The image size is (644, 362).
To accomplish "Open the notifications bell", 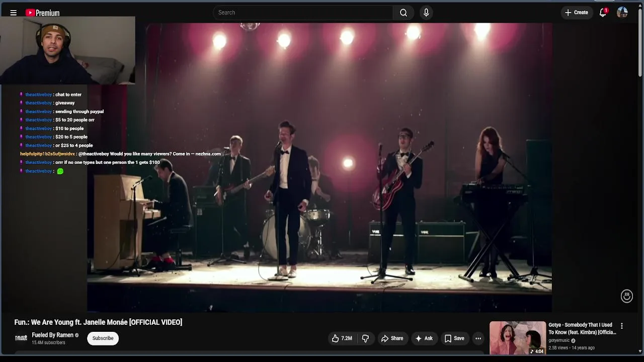I will pyautogui.click(x=603, y=13).
